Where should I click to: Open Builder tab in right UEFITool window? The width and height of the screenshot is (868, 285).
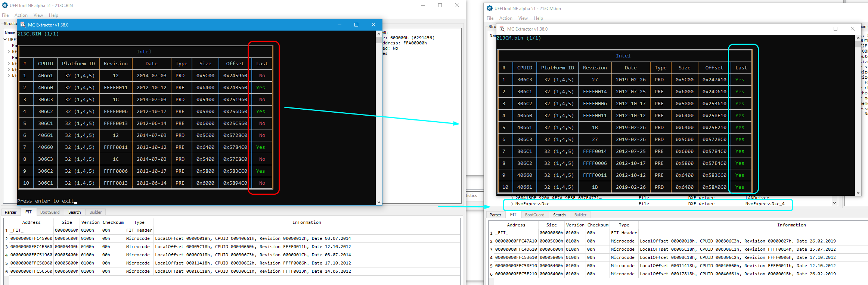click(580, 215)
